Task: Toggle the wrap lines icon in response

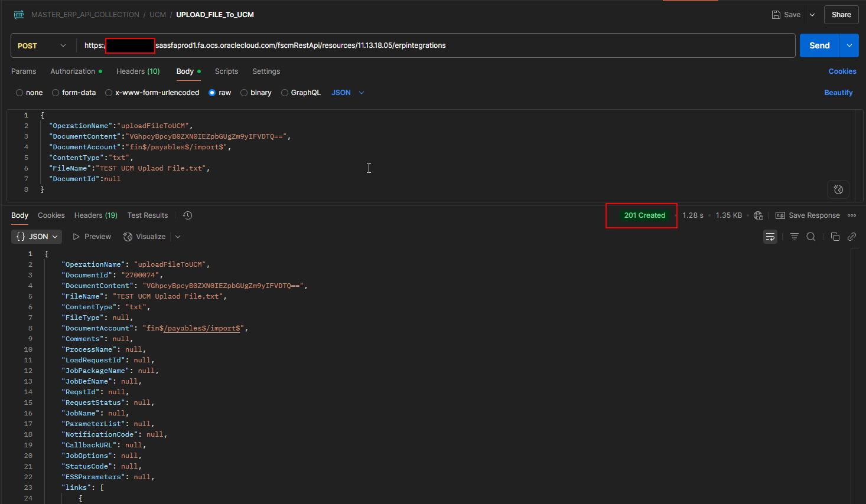Action: (770, 237)
